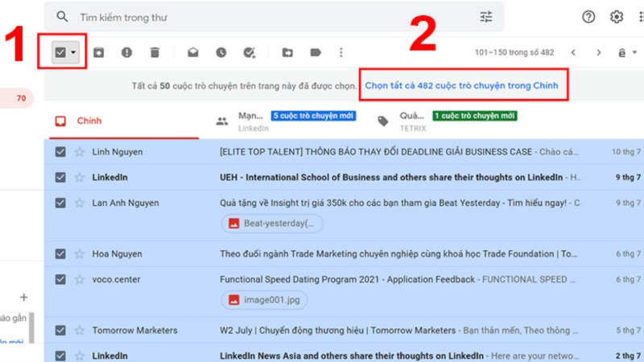Star the voco.center email

[x=80, y=279]
